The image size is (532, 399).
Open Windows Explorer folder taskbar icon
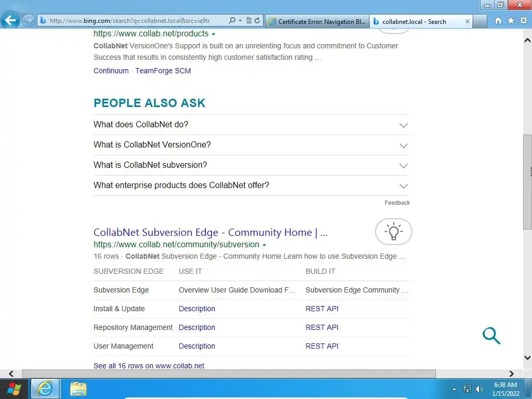pyautogui.click(x=78, y=389)
